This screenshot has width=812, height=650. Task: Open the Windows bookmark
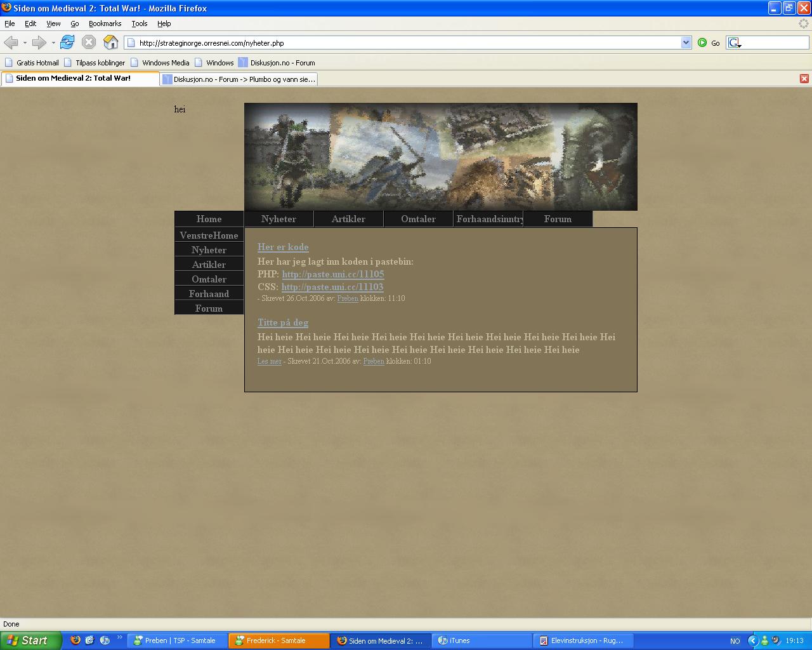[214, 63]
